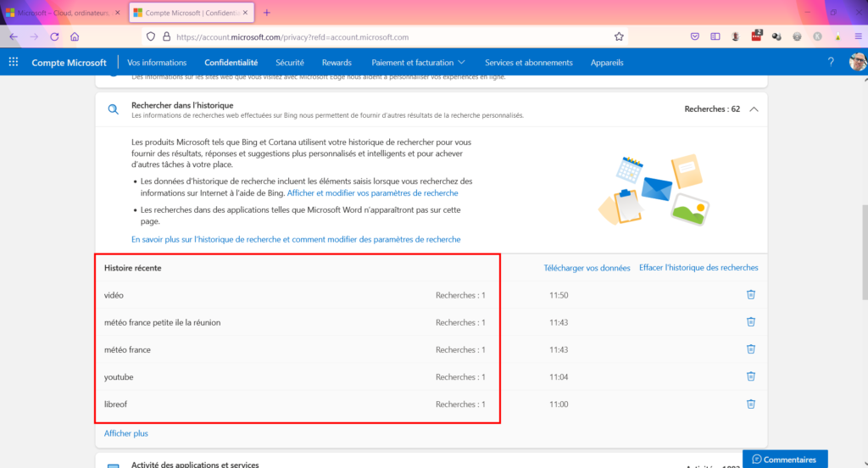The width and height of the screenshot is (868, 468).
Task: Open the account profile picture
Action: (x=858, y=62)
